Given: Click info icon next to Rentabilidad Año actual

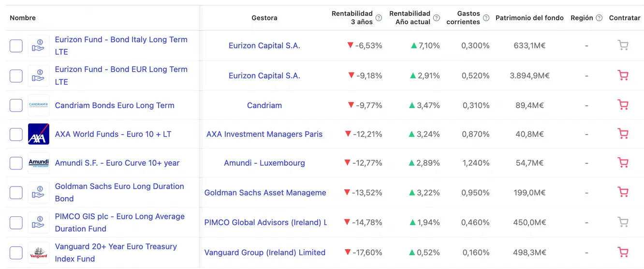Looking at the screenshot, I should (x=437, y=18).
